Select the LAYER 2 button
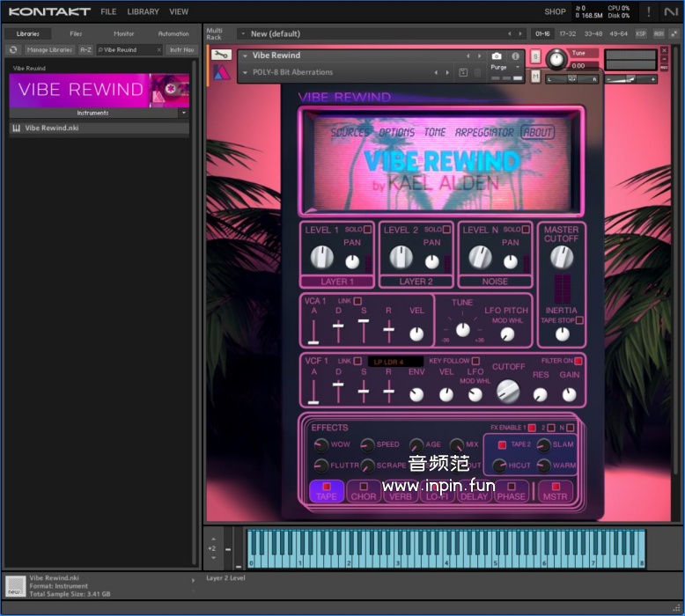Screen dimensions: 685x616 tap(416, 282)
